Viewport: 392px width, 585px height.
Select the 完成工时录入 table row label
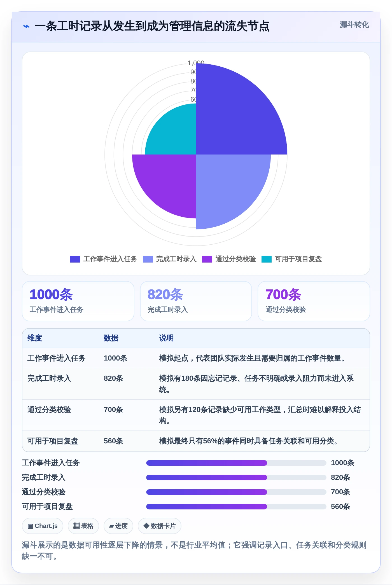pyautogui.click(x=49, y=378)
